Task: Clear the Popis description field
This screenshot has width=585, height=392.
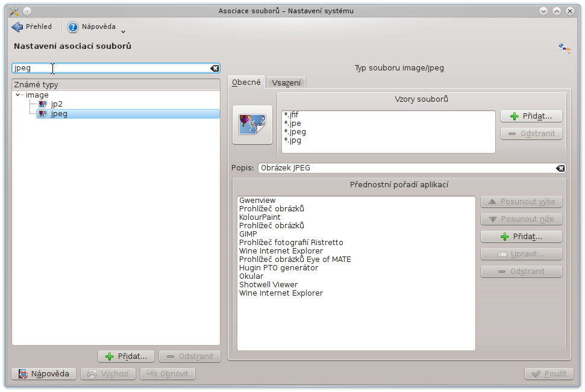Action: click(560, 168)
